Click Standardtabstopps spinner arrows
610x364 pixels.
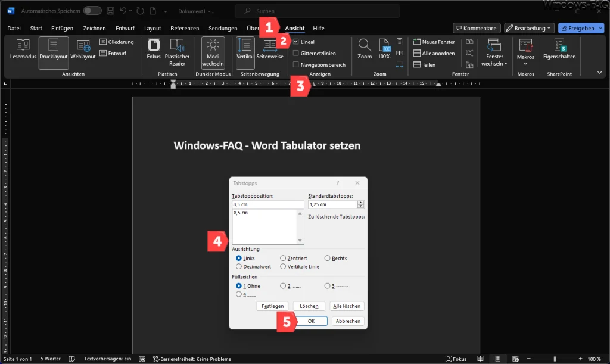tap(360, 204)
